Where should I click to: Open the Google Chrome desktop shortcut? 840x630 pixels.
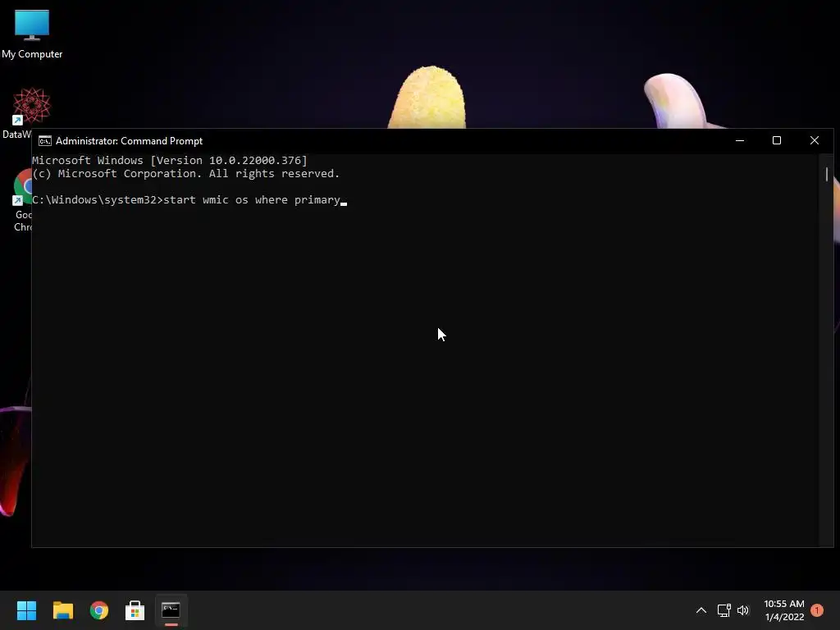[x=22, y=200]
